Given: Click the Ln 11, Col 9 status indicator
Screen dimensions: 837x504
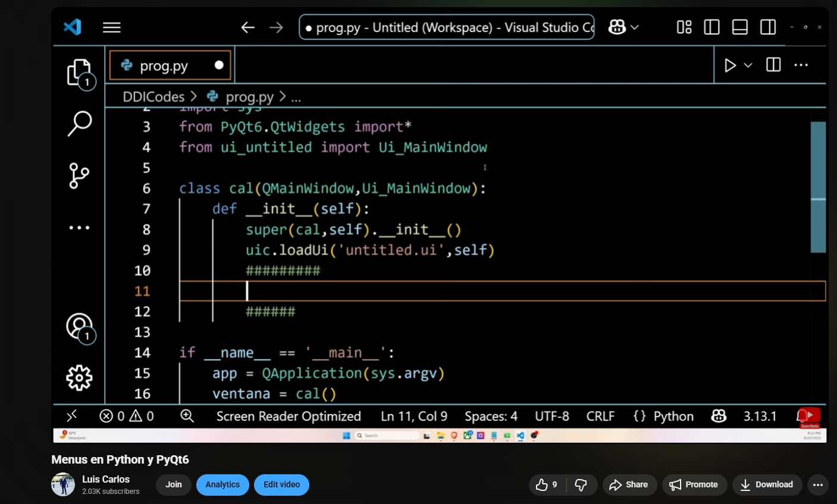Looking at the screenshot, I should (x=414, y=416).
